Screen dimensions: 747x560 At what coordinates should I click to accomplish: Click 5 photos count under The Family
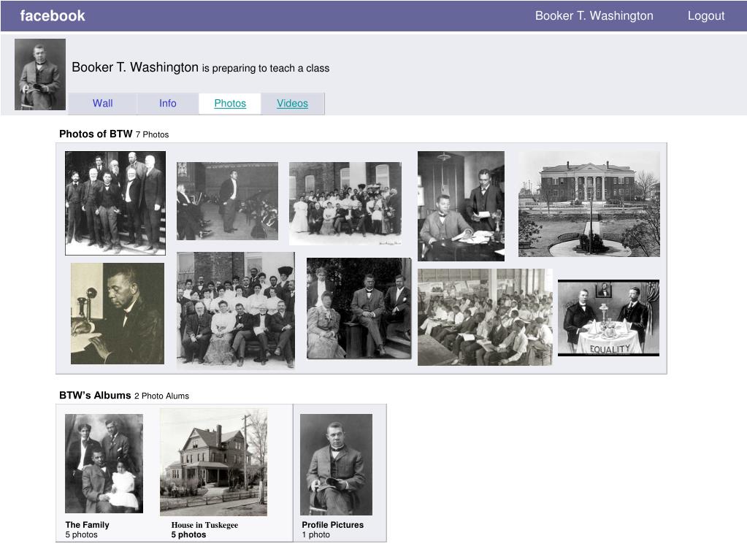pos(82,534)
